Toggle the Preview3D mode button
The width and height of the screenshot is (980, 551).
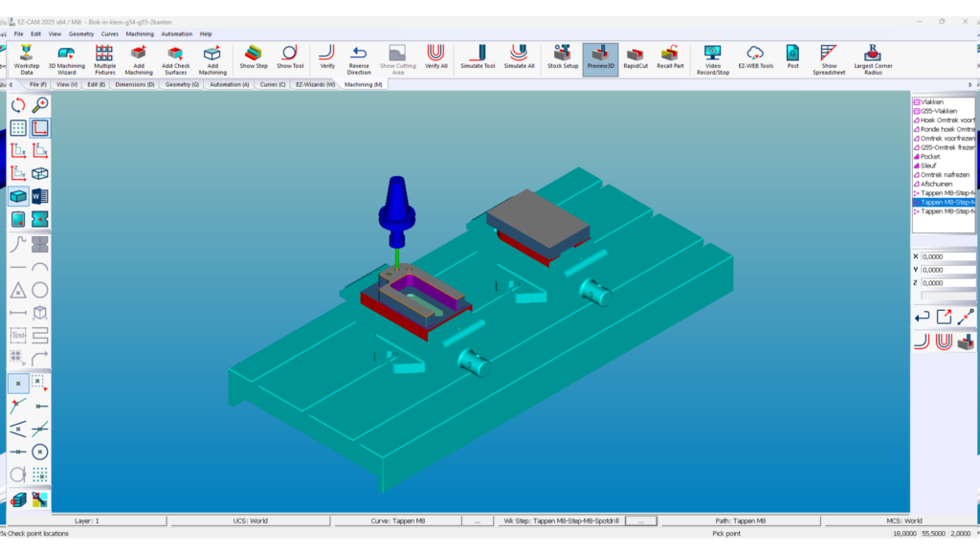tap(600, 58)
